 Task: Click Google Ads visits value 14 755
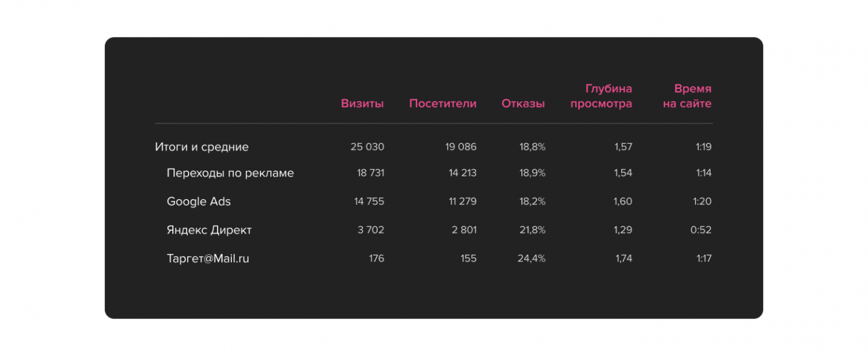click(x=369, y=202)
